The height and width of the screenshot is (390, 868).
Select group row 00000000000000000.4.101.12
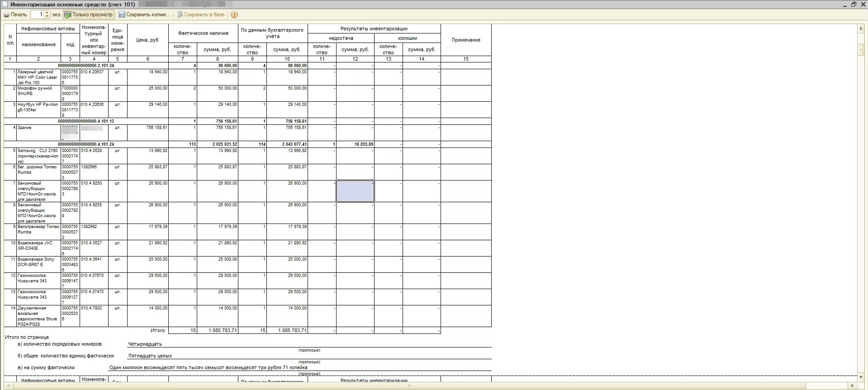pyautogui.click(x=86, y=121)
